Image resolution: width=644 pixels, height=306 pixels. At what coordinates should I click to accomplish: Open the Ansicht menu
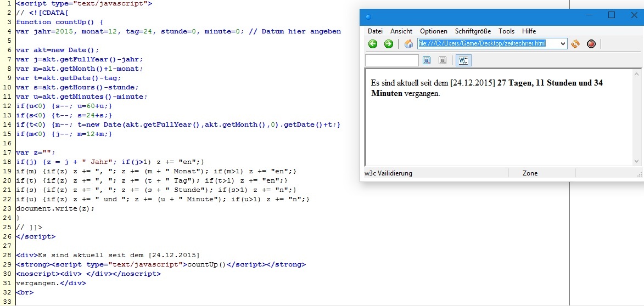click(401, 31)
